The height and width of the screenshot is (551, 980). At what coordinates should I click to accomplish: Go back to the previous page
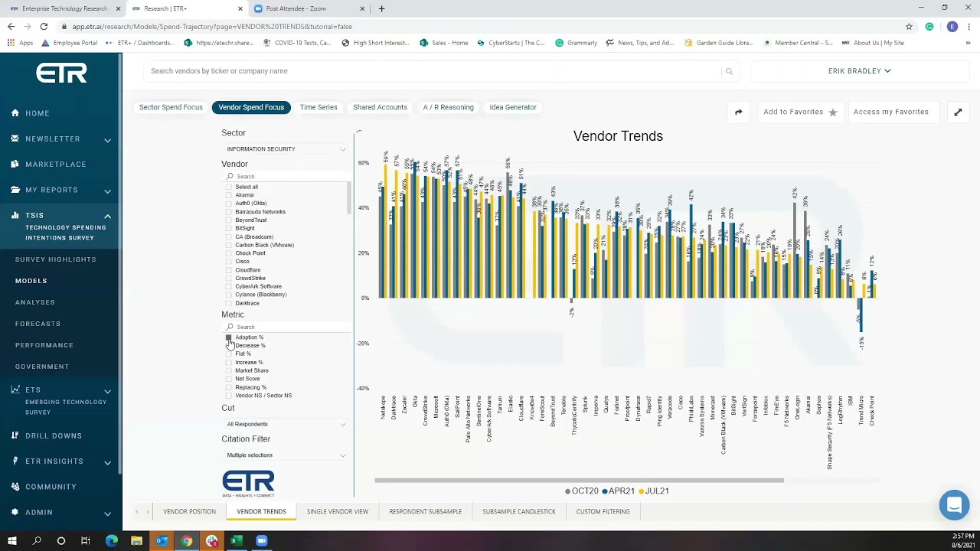tap(11, 26)
